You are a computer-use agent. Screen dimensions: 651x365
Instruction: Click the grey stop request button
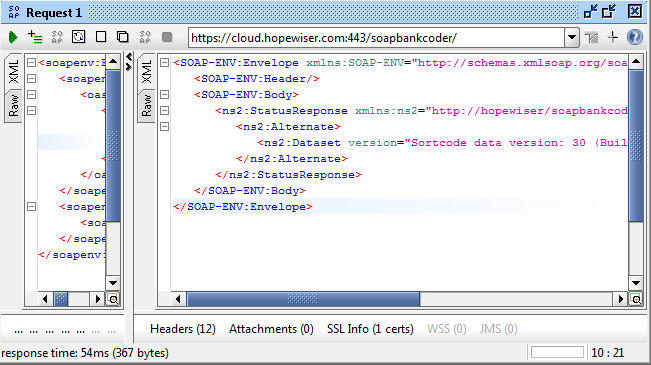coord(167,37)
